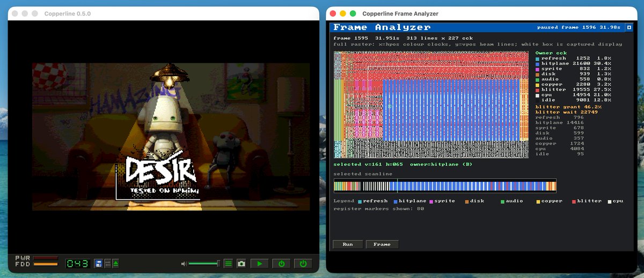
Task: Close the Copperline Frame Analyzer window
Action: pyautogui.click(x=333, y=13)
